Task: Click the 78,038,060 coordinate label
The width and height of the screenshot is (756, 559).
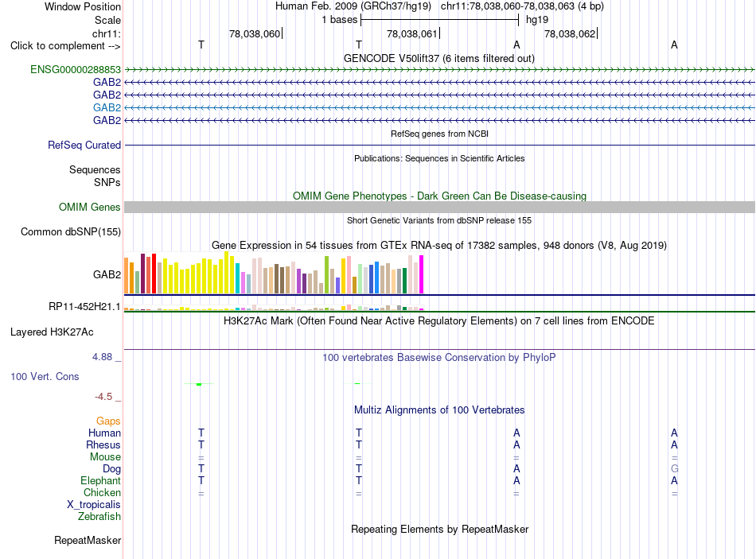Action: pos(255,33)
